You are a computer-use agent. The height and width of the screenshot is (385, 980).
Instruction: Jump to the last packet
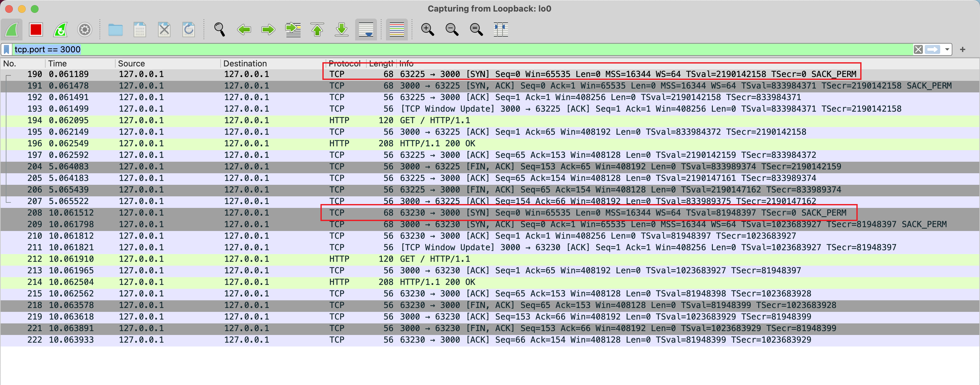coord(342,29)
